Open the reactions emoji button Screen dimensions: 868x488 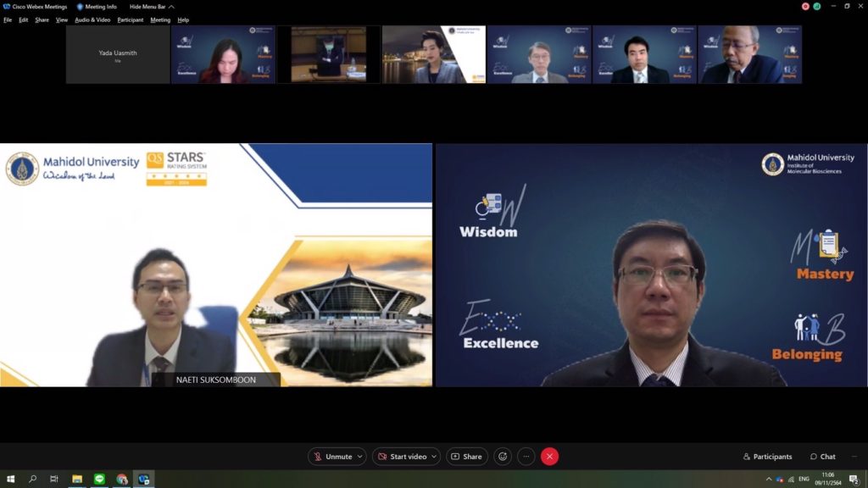pyautogui.click(x=503, y=457)
